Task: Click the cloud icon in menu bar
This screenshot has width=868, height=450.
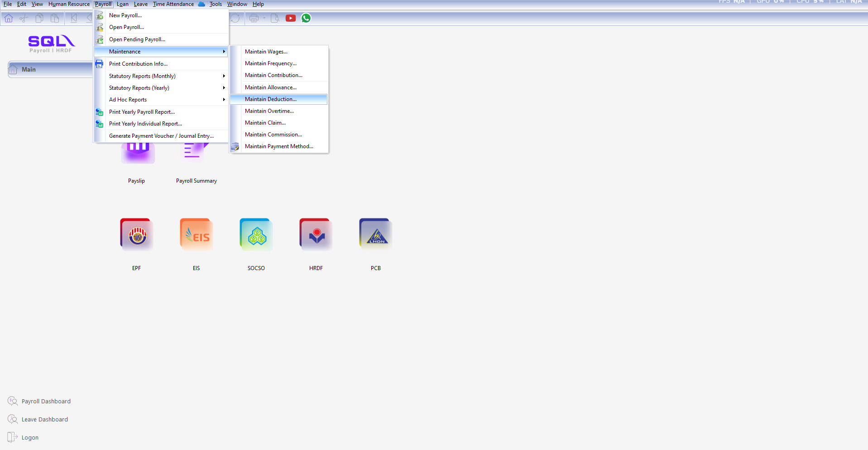Action: click(x=201, y=4)
